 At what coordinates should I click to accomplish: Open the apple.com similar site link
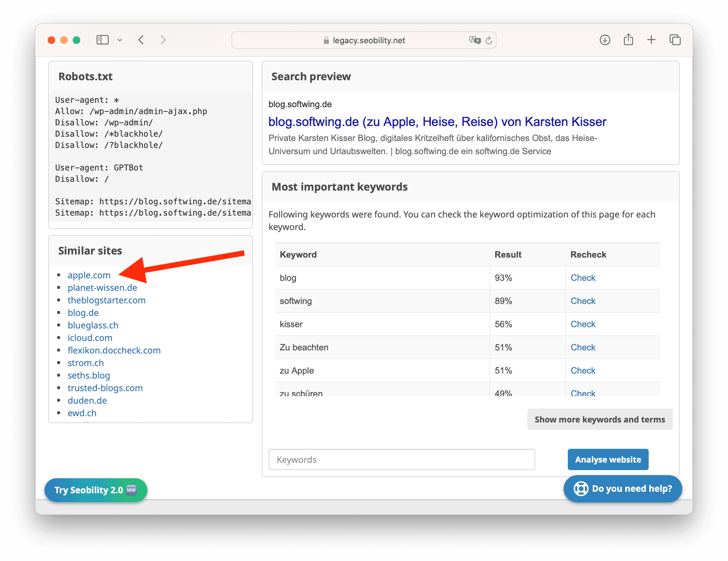[x=89, y=275]
